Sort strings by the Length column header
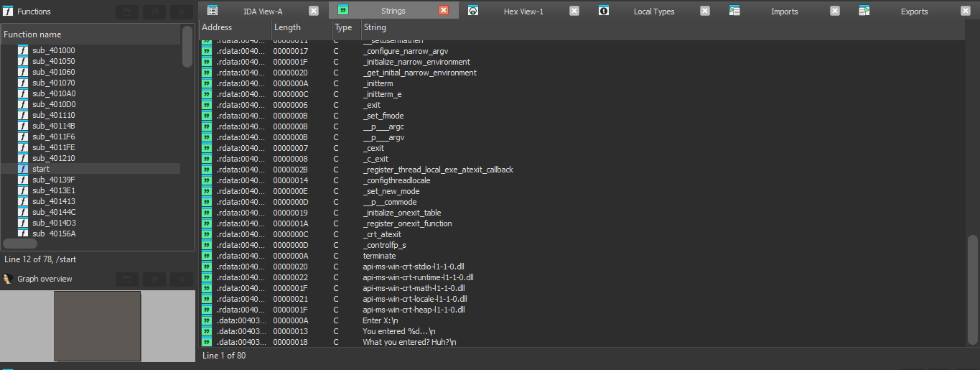Screen dimensions: 980x370 tap(300, 27)
